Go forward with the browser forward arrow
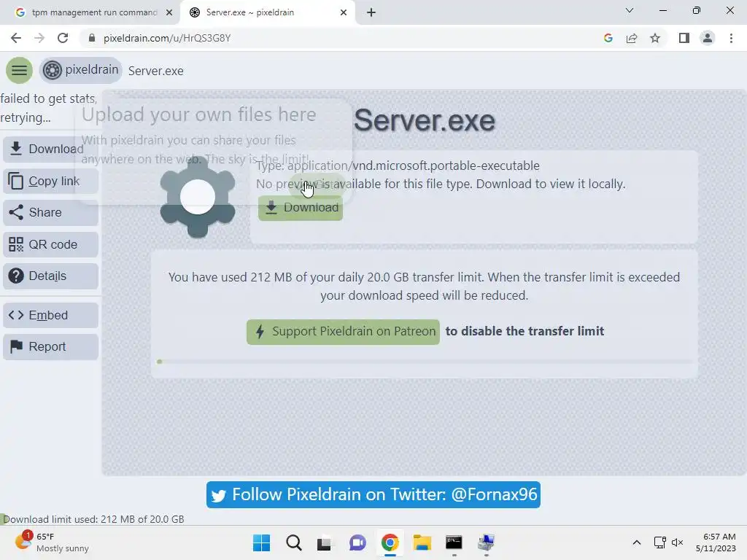 coord(39,38)
